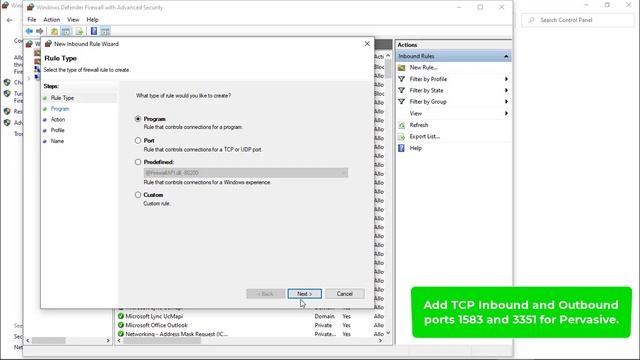Screen dimensions: 640x360
Task: Click the Export List toolbar icon
Action: point(79,31)
